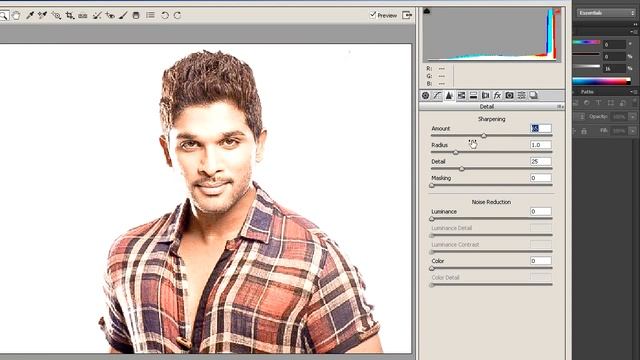Switch to the Basic panel tab
Image resolution: width=640 pixels, height=360 pixels.
425,96
